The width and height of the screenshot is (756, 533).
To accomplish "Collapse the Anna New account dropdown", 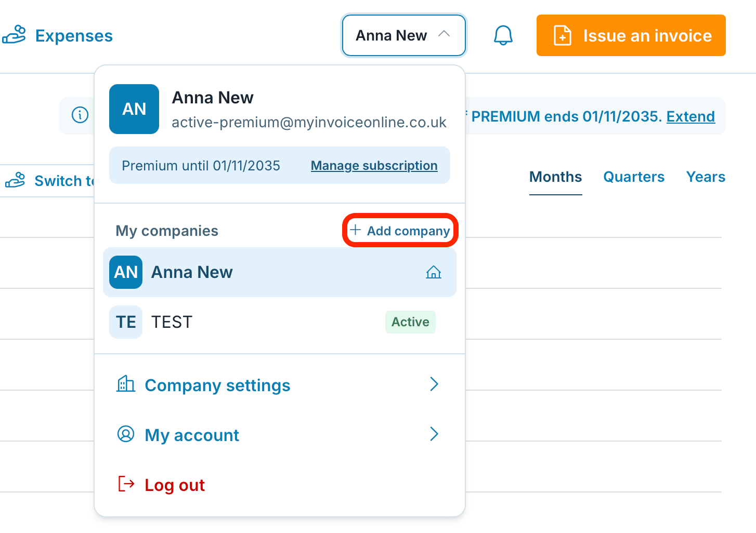I will 403,35.
